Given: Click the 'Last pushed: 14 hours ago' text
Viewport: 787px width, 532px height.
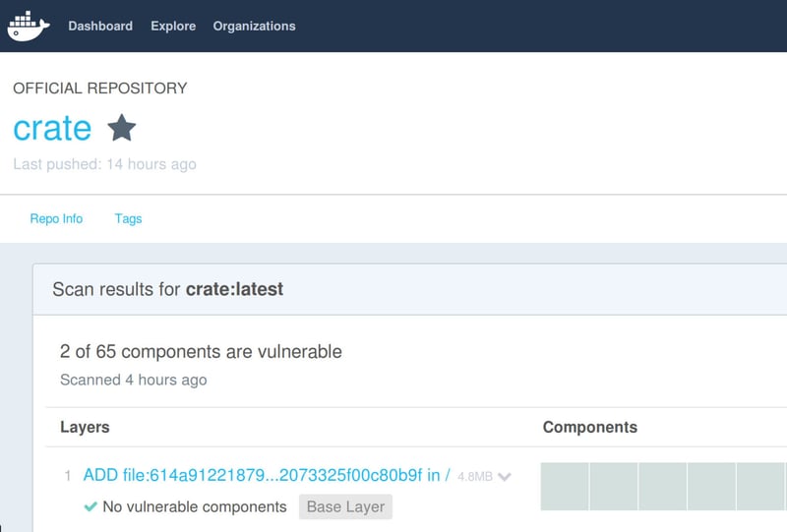Looking at the screenshot, I should point(105,164).
